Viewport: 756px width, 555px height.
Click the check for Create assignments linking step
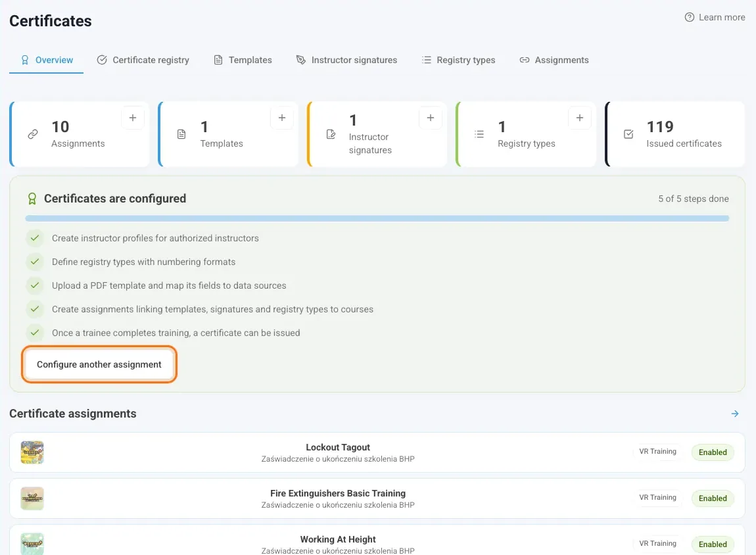(35, 308)
